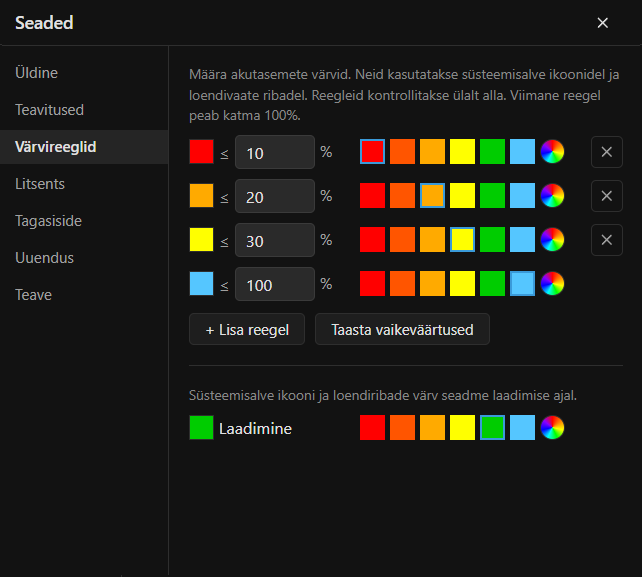The image size is (642, 577).
Task: Open custom color wheel for 100% rule
Action: (552, 283)
